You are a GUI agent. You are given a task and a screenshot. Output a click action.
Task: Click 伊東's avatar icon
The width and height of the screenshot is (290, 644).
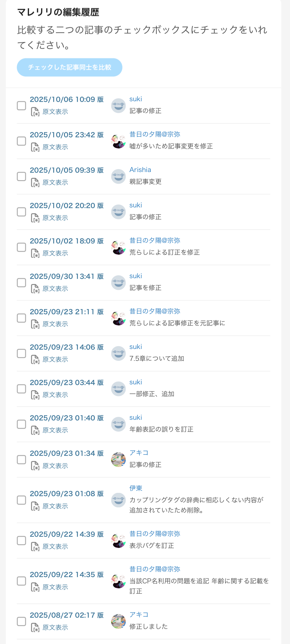(x=118, y=500)
